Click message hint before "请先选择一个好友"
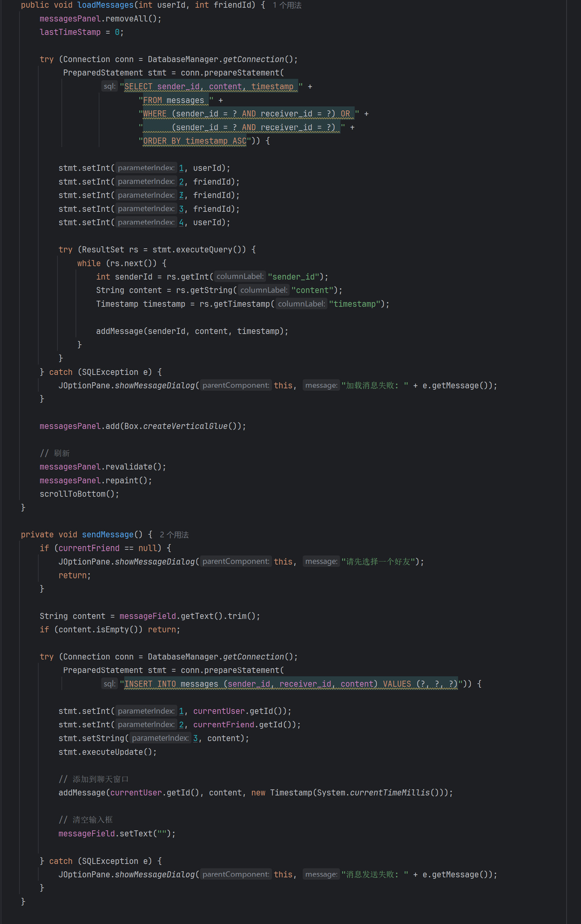 coord(321,561)
